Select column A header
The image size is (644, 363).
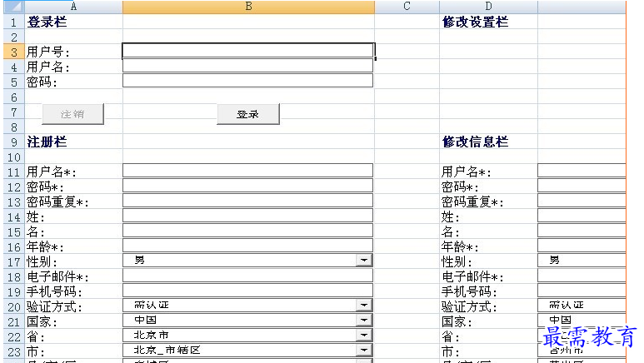tap(73, 7)
